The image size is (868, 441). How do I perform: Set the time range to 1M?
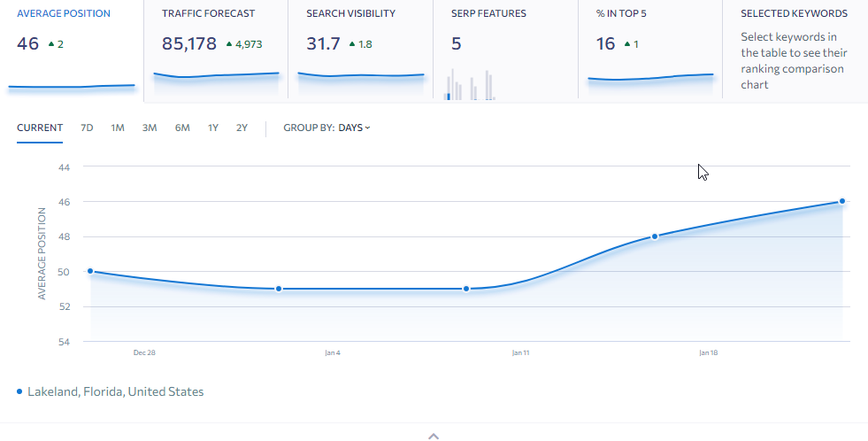point(118,128)
